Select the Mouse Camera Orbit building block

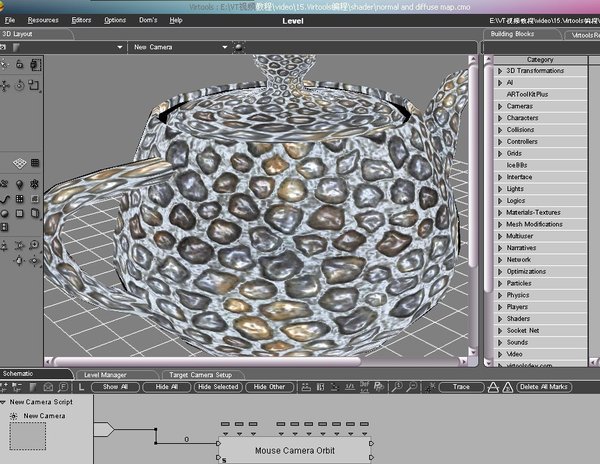click(x=295, y=450)
